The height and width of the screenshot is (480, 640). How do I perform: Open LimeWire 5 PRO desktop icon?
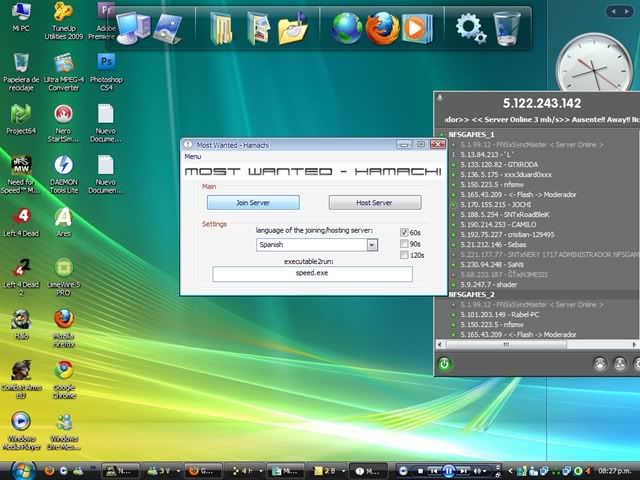64,277
